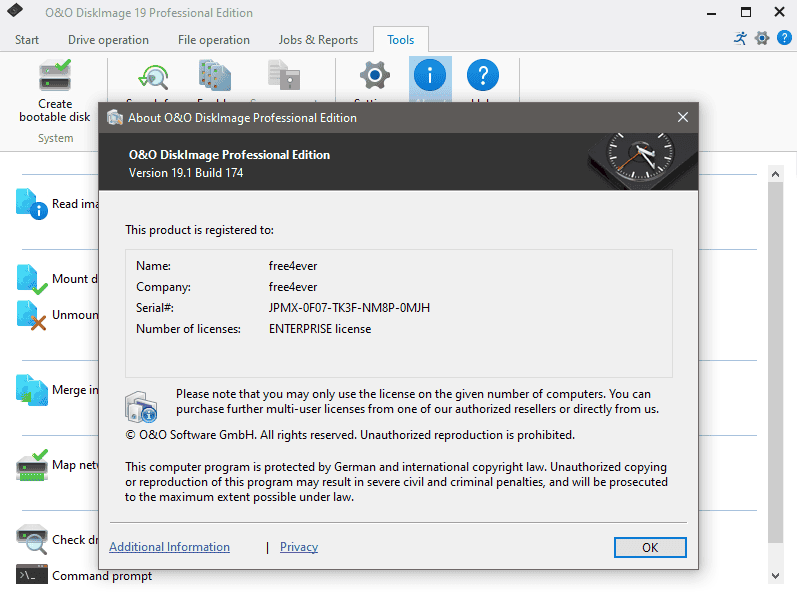Switch to the Drive operation tab
Viewport: 797px width, 597px height.
108,40
